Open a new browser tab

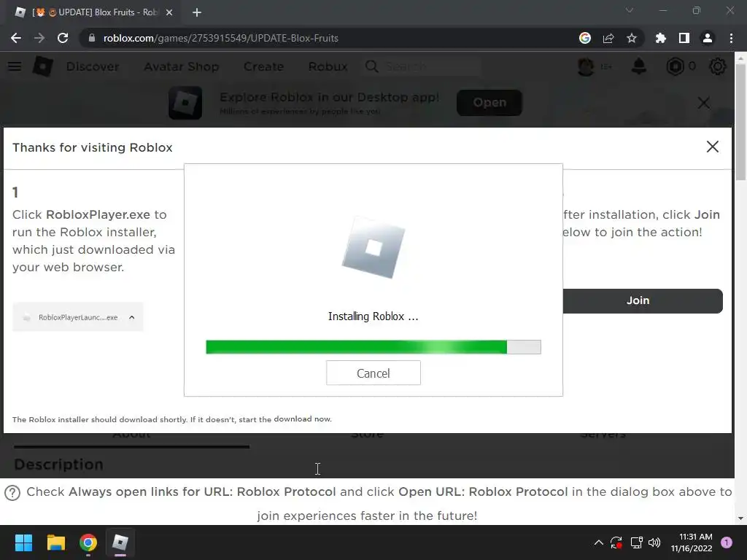point(197,12)
